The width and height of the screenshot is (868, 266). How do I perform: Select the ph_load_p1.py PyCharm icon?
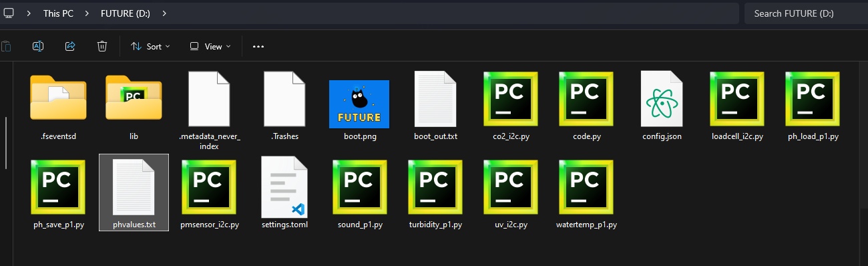tap(813, 99)
